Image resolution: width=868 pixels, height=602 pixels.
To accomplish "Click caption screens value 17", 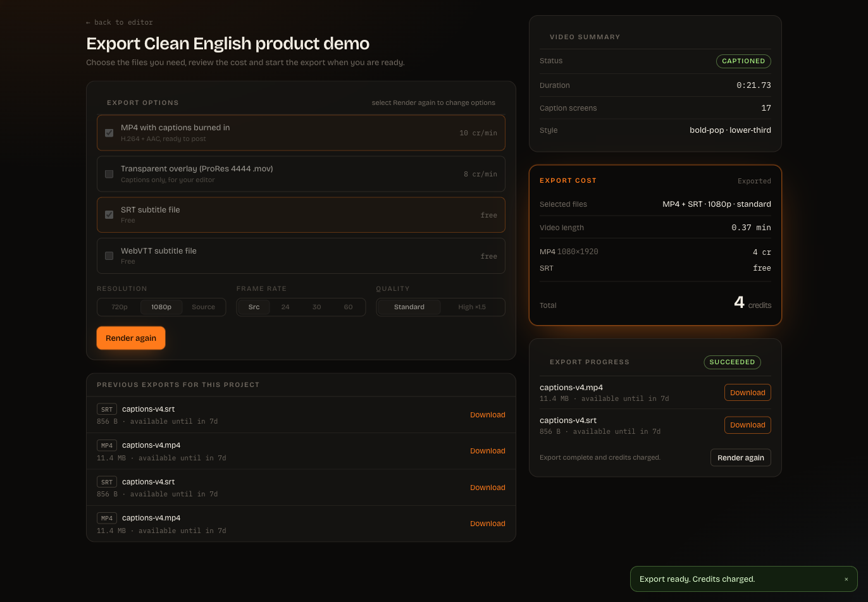I will (x=766, y=108).
